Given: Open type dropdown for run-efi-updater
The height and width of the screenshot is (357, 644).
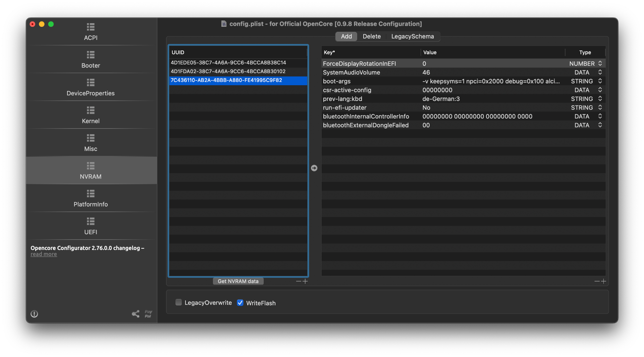Looking at the screenshot, I should [600, 107].
